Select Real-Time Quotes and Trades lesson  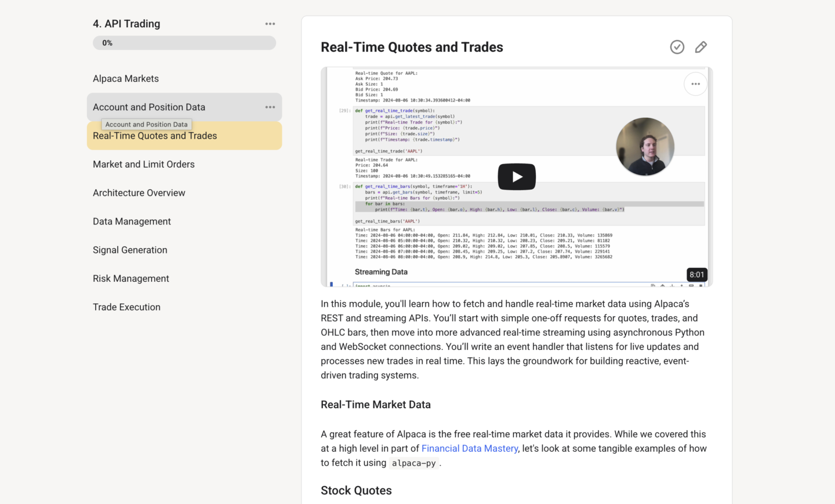click(x=184, y=136)
